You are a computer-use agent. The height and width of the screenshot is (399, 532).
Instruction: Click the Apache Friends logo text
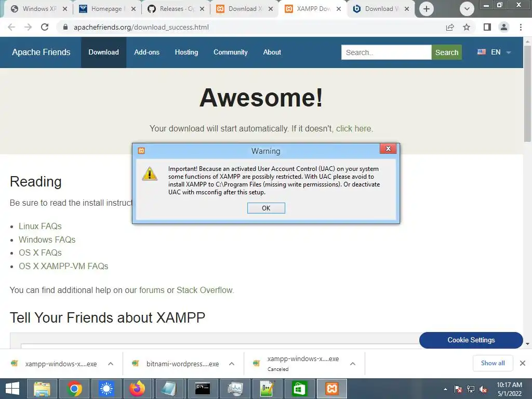pos(41,52)
